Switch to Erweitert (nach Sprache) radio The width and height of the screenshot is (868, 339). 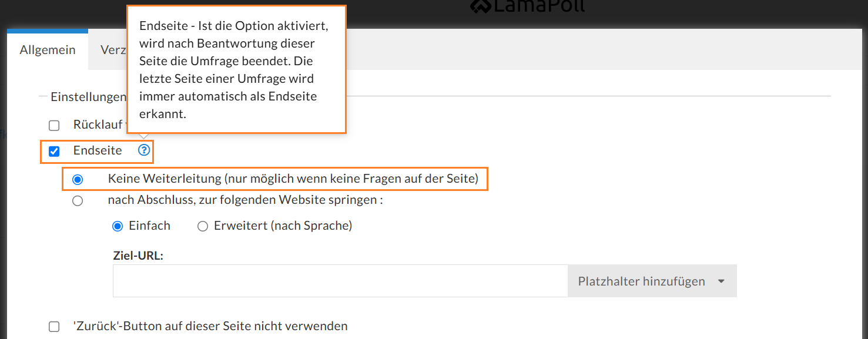point(203,226)
